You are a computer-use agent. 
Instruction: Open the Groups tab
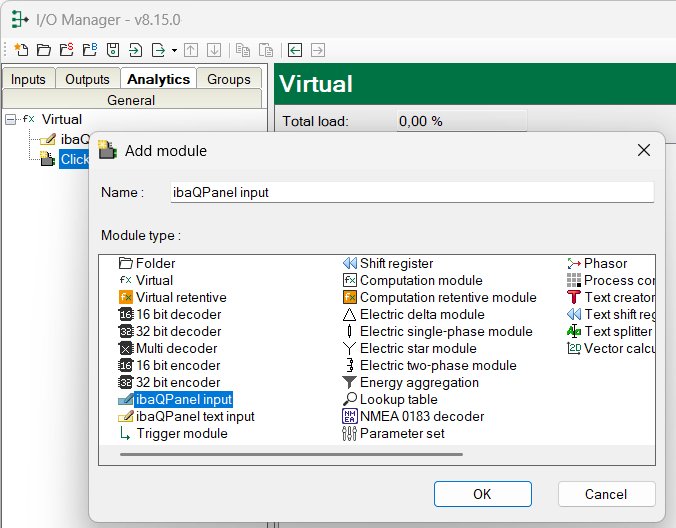pos(228,79)
